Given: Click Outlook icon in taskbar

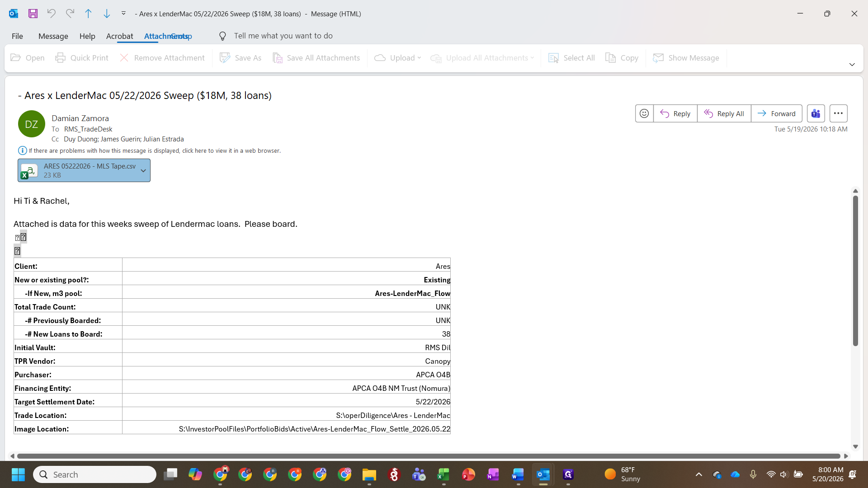Looking at the screenshot, I should (543, 474).
